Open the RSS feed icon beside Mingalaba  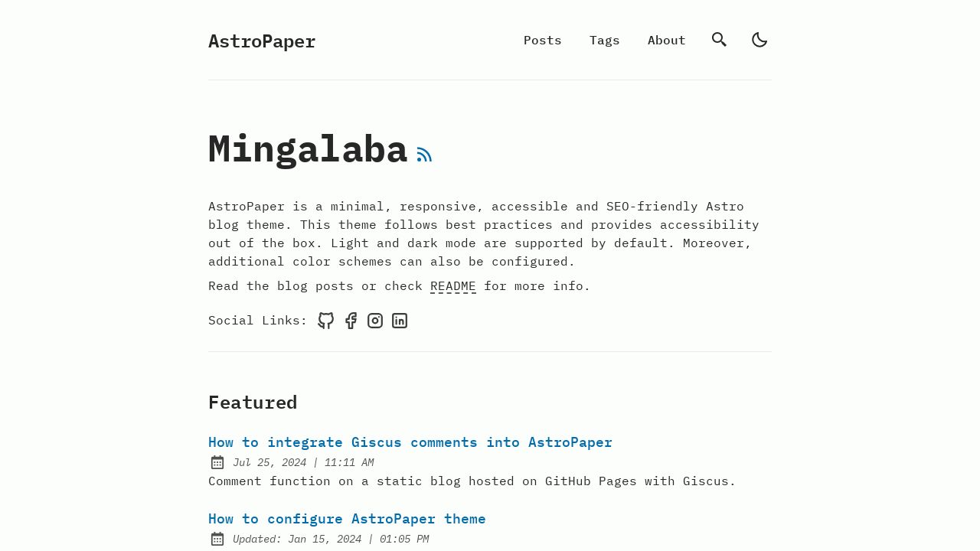[425, 155]
